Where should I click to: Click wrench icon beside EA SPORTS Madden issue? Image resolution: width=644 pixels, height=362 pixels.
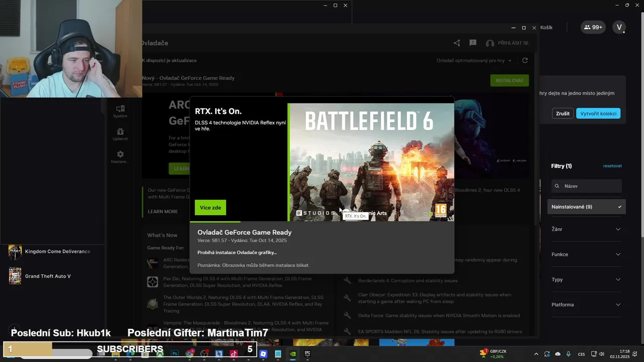pyautogui.click(x=347, y=332)
